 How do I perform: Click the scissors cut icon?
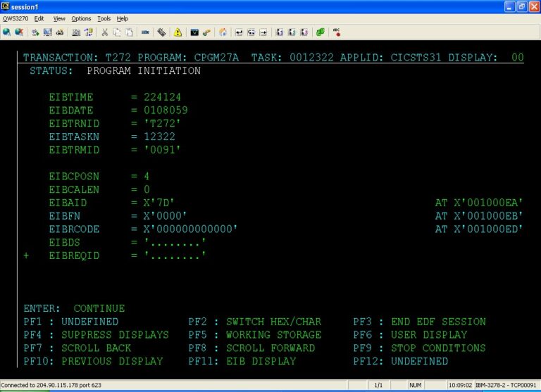(104, 32)
